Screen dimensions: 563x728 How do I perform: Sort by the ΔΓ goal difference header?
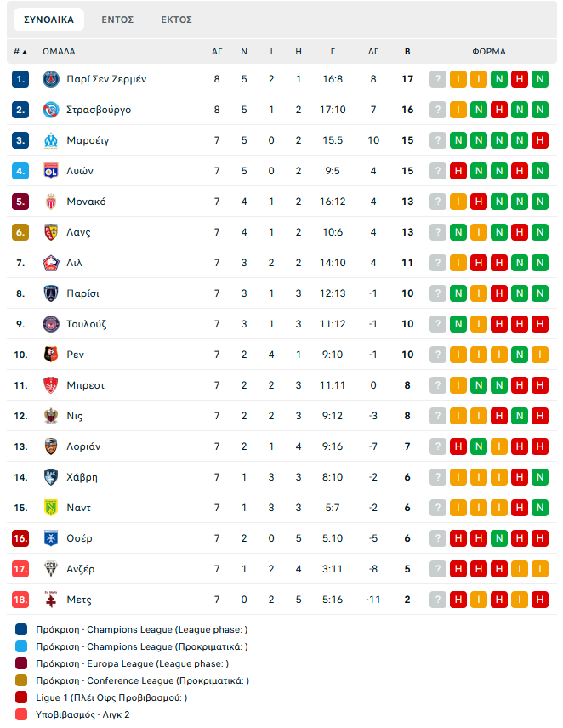click(373, 52)
